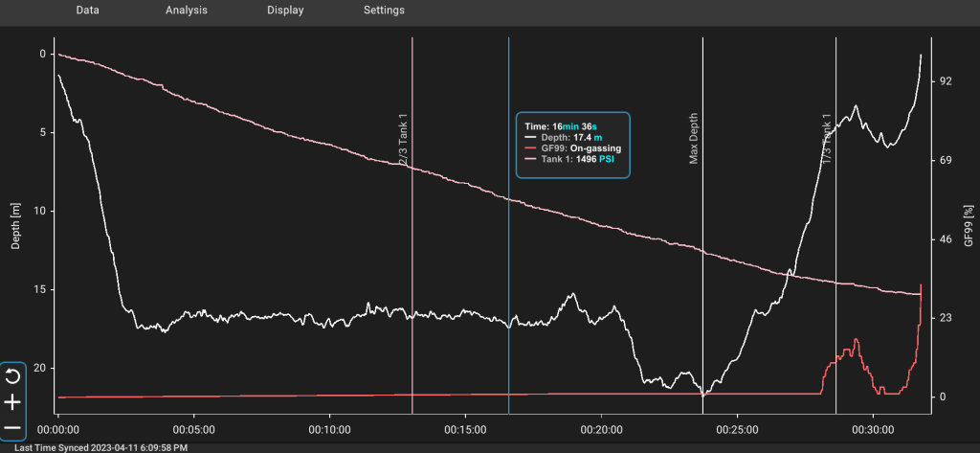Click the GF99 axis value 23
The image size is (980, 453).
tap(945, 318)
